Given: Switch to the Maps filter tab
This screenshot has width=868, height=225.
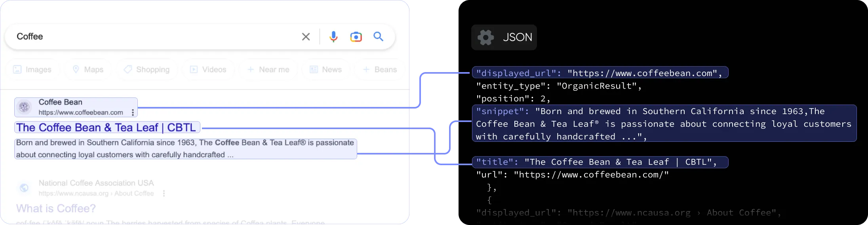Looking at the screenshot, I should 88,69.
